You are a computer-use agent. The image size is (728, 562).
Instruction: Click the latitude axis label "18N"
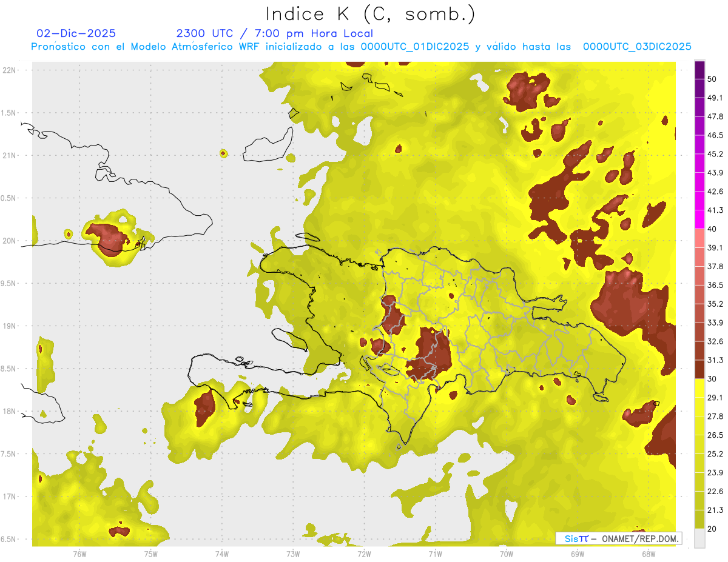tap(10, 411)
